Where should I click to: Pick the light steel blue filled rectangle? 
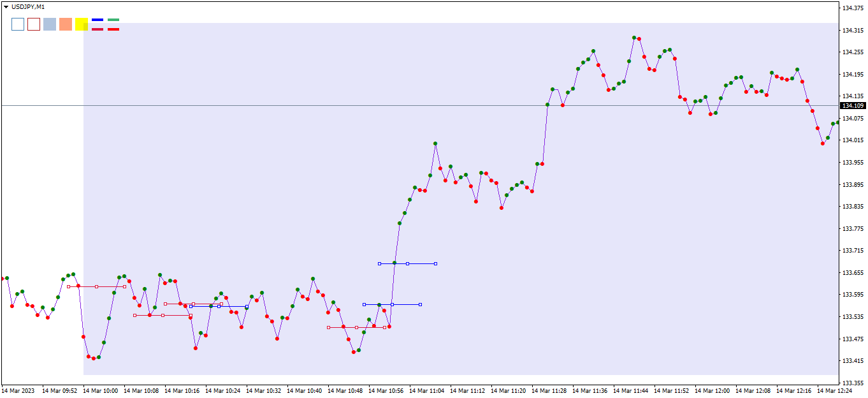(x=50, y=24)
